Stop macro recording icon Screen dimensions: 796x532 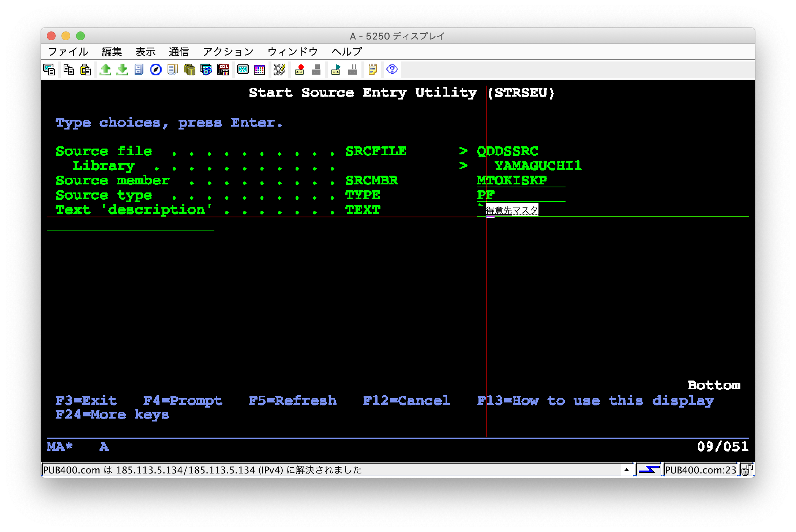tap(316, 70)
